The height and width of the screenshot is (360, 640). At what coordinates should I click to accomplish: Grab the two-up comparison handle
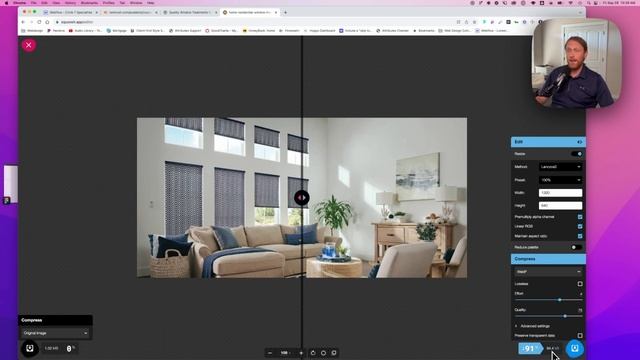[x=302, y=198]
